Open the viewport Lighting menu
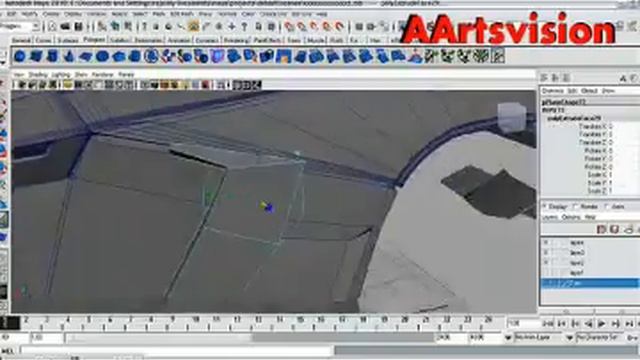Screen dimensions: 640x360 60,75
